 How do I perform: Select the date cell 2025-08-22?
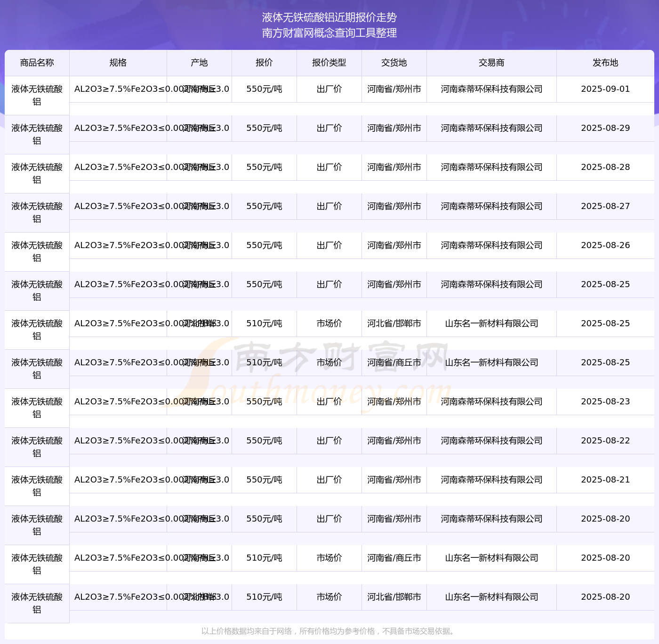(x=605, y=441)
